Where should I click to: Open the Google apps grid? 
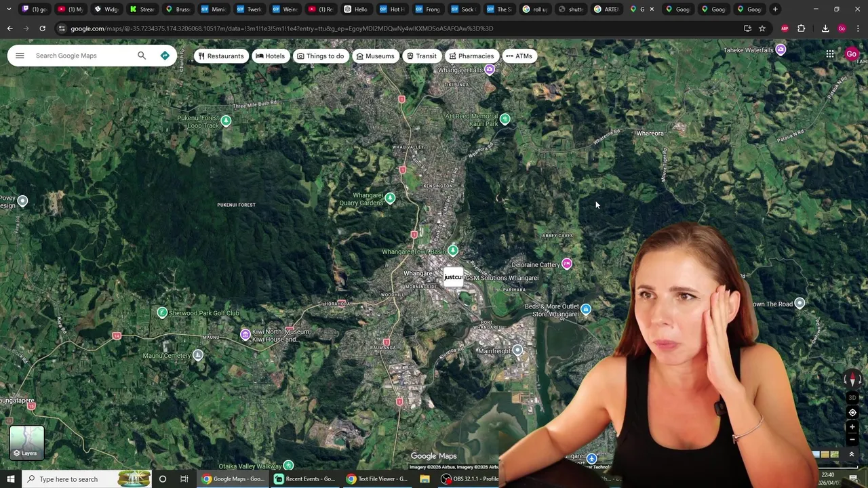pyautogui.click(x=830, y=54)
